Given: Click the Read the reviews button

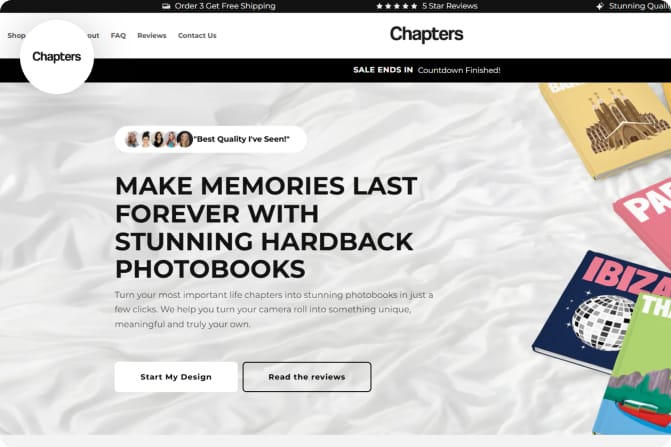Looking at the screenshot, I should [307, 377].
